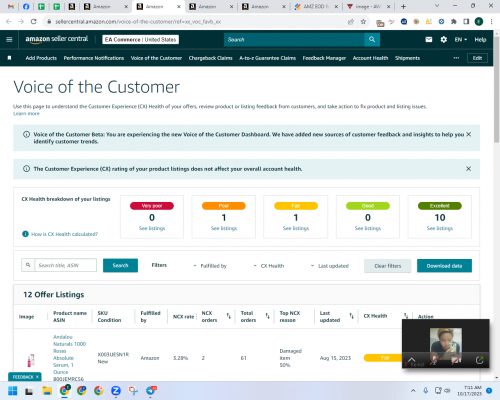
Task: Dismiss the Voice of the Customer Beta banner
Action: 468,134
